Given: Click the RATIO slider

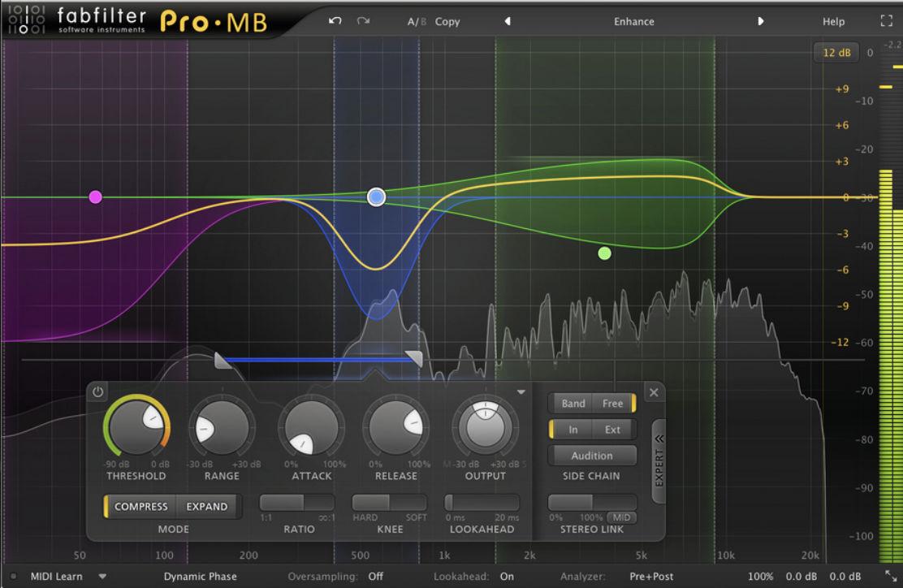Looking at the screenshot, I should pyautogui.click(x=296, y=503).
